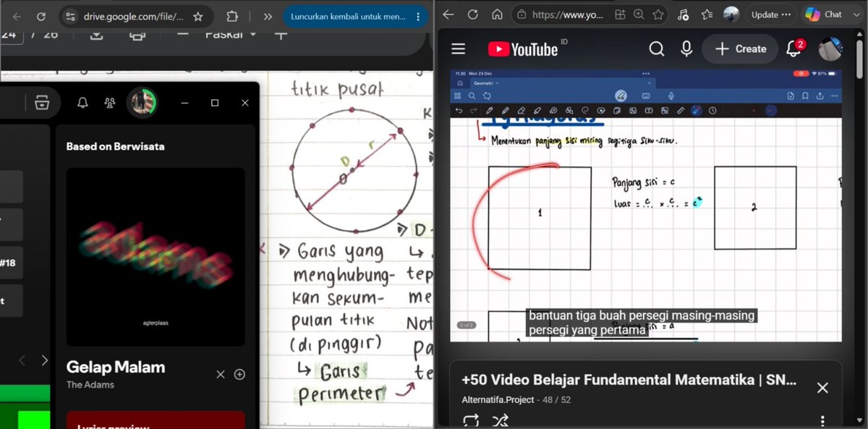The image size is (868, 429).
Task: Click the YouTube Create button
Action: (740, 49)
